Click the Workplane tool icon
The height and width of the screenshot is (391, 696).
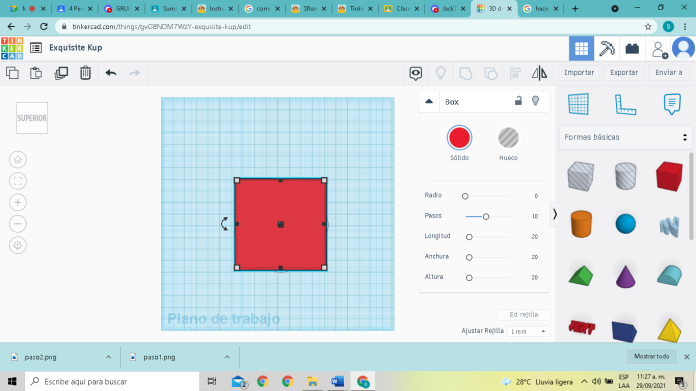579,104
